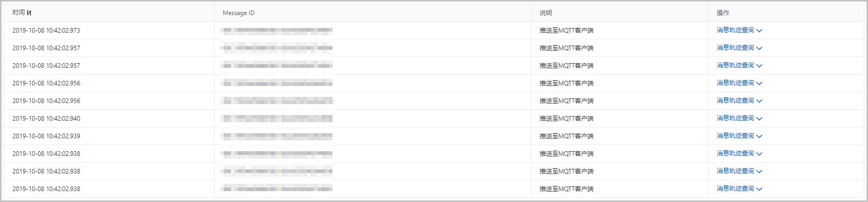The height and width of the screenshot is (202, 868).
Task: Open 消息轨迹查询 for the 10:42:02.939 message
Action: click(x=735, y=136)
